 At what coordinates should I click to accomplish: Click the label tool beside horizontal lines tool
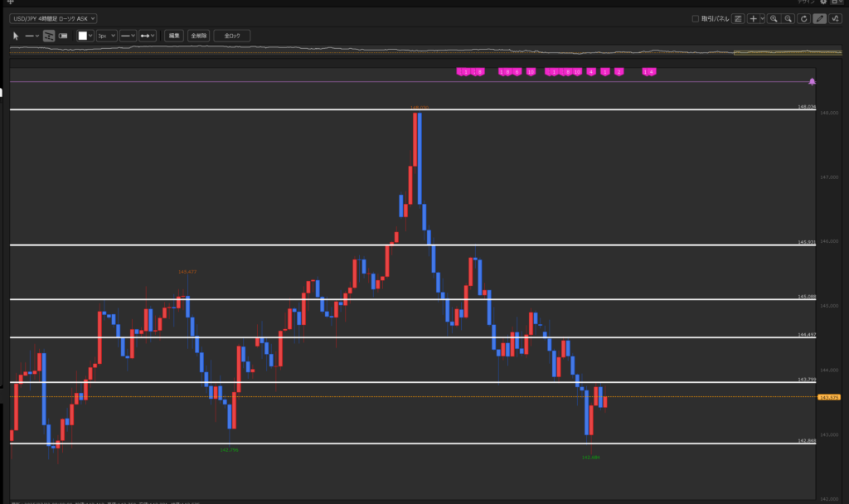[x=63, y=36]
